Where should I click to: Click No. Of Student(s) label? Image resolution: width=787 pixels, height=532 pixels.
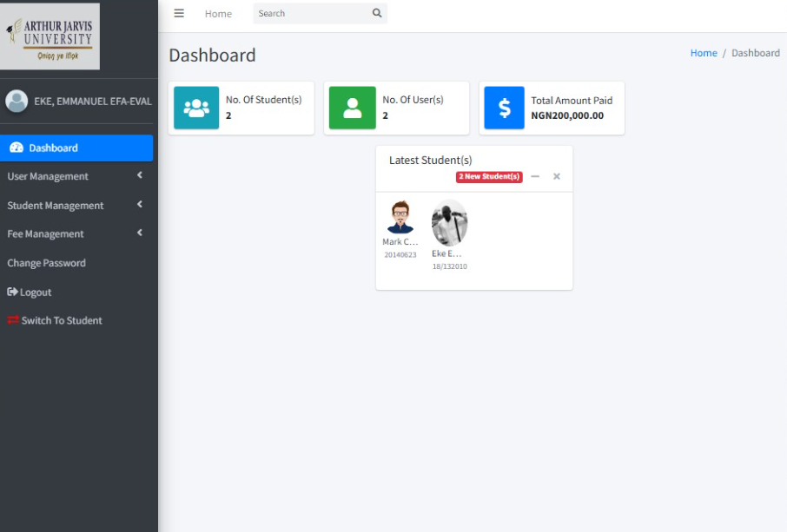[x=263, y=100]
